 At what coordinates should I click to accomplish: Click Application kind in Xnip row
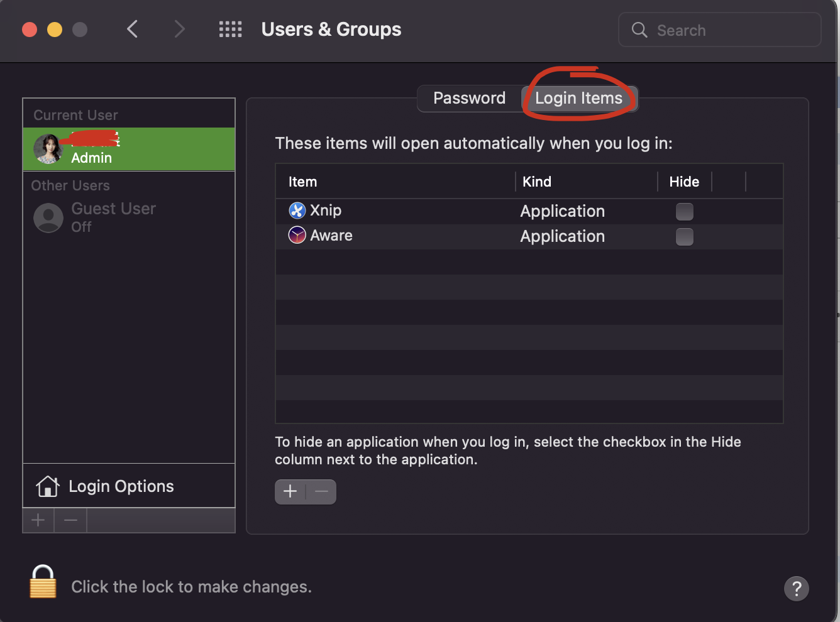[x=562, y=211]
